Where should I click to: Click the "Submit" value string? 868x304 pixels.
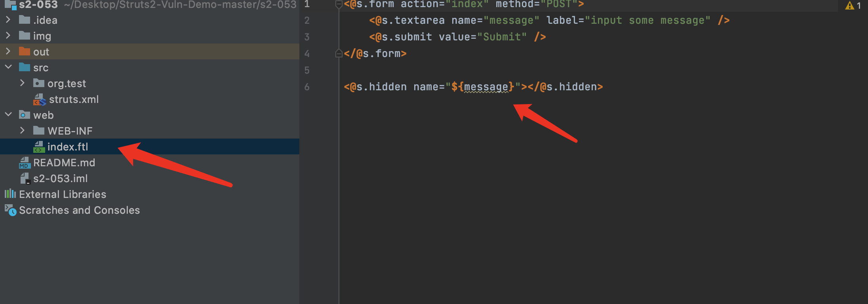tap(502, 37)
